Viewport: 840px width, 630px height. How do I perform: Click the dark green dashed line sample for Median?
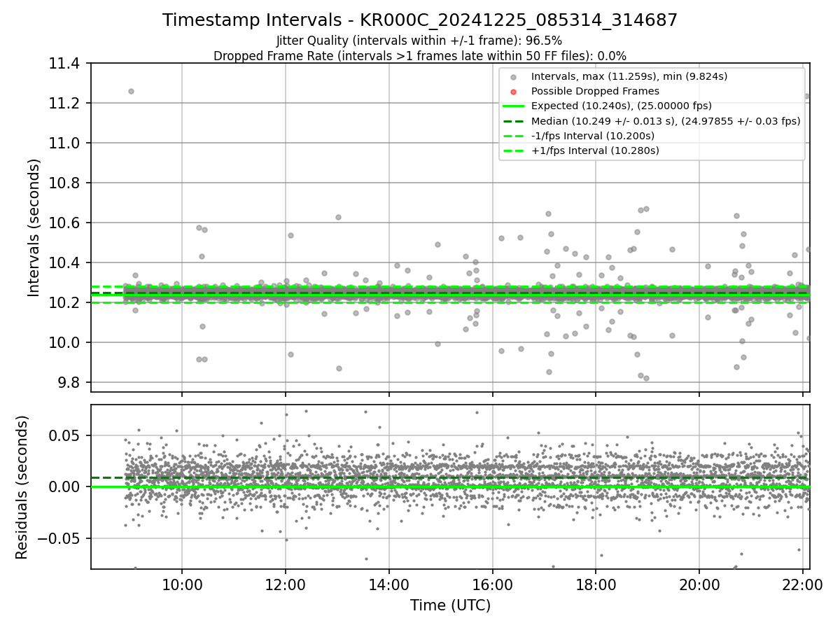(x=514, y=121)
